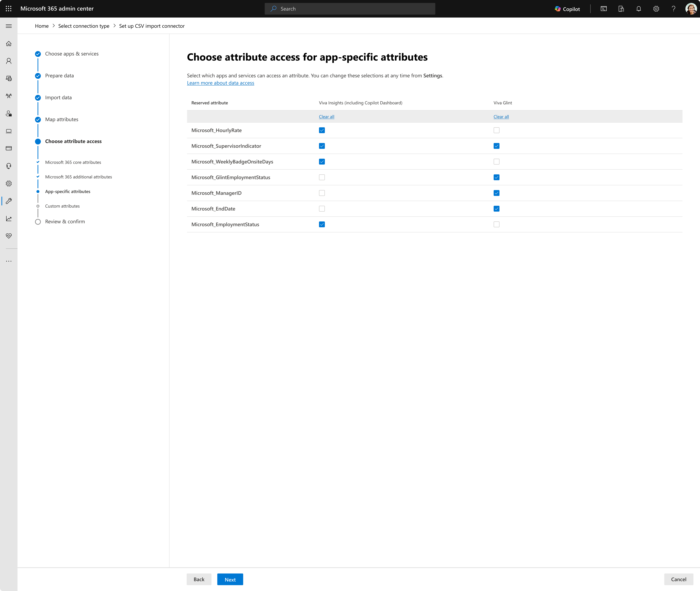Image resolution: width=700 pixels, height=591 pixels.
Task: Check Viva Insights for Microsoft_EndDate
Action: [322, 209]
